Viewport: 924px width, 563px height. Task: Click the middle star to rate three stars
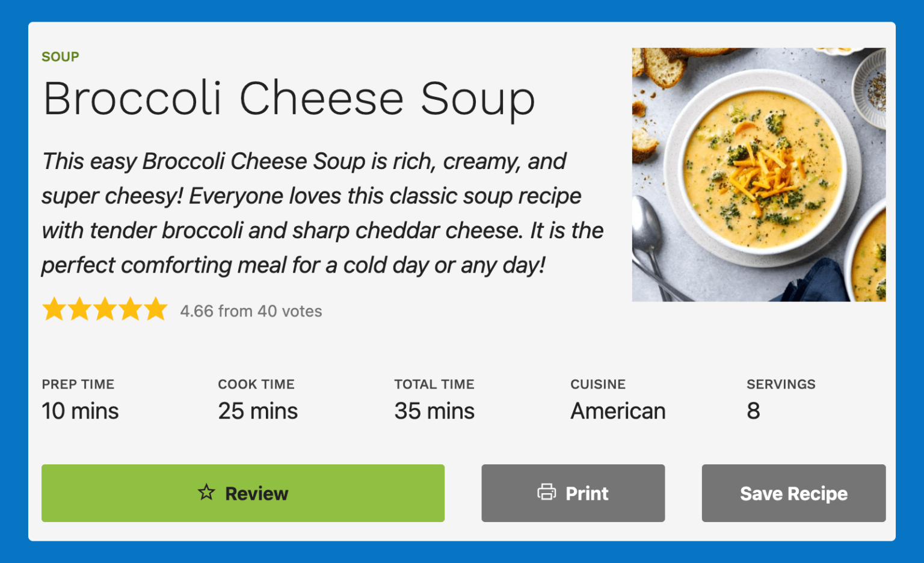105,309
